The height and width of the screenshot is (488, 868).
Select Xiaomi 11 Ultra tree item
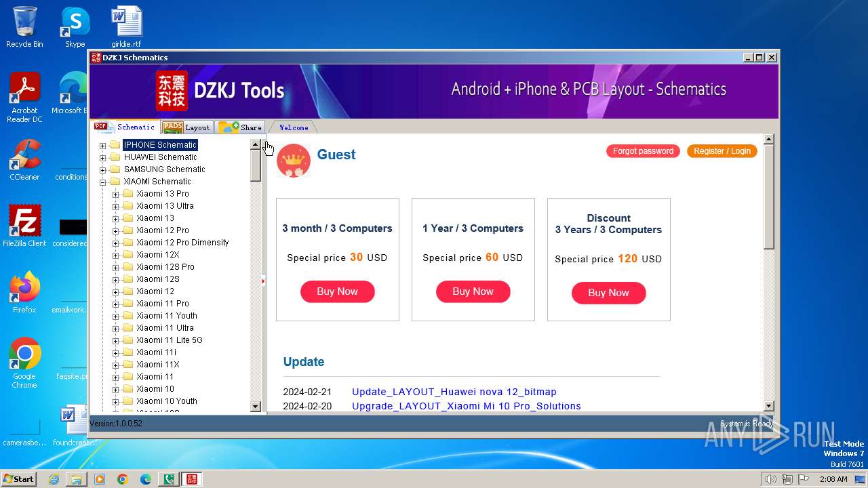pyautogui.click(x=165, y=328)
